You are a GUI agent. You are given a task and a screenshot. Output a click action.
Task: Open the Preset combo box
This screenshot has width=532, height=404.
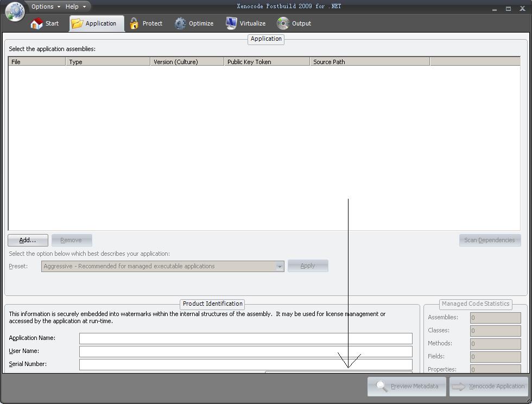point(162,266)
